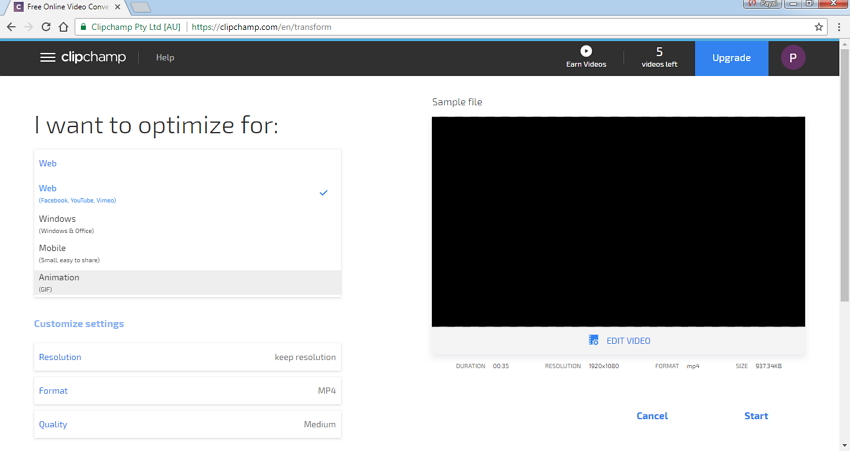
Task: Click the keep resolution value
Action: [x=305, y=357]
